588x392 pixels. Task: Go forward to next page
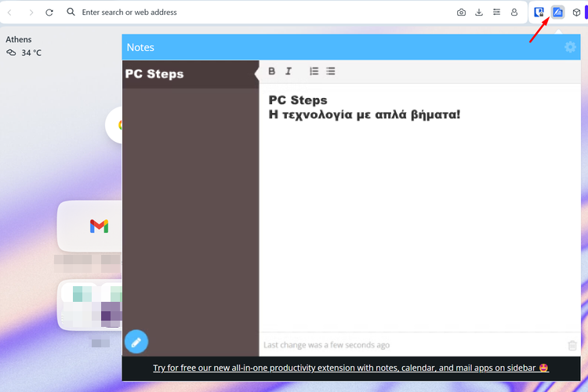point(31,13)
